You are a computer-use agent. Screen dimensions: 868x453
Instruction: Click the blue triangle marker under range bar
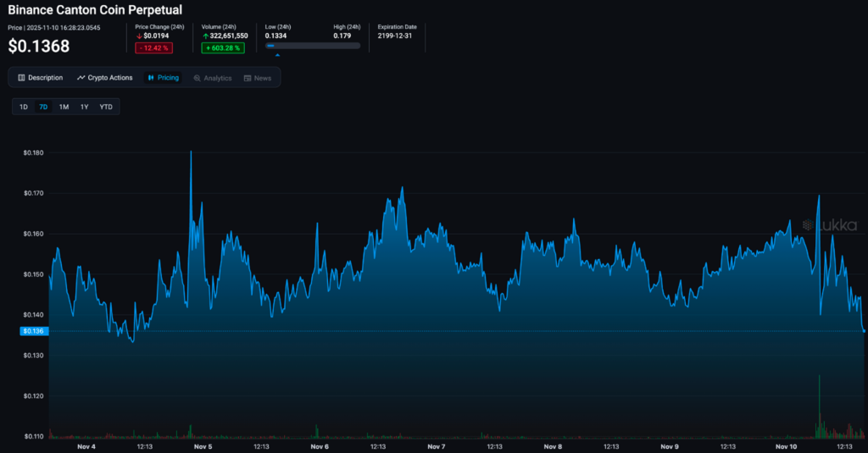point(277,55)
